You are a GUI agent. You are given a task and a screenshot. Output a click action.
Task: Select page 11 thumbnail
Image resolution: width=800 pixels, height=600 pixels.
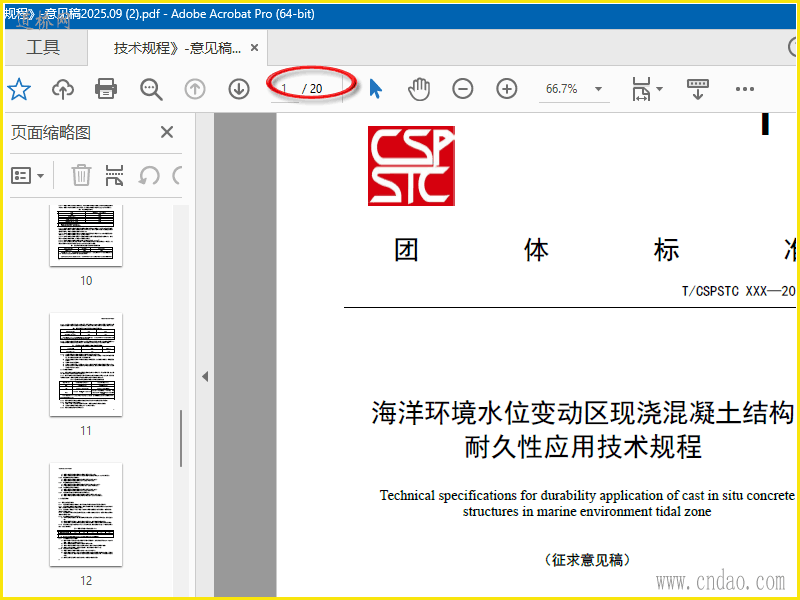pyautogui.click(x=86, y=365)
